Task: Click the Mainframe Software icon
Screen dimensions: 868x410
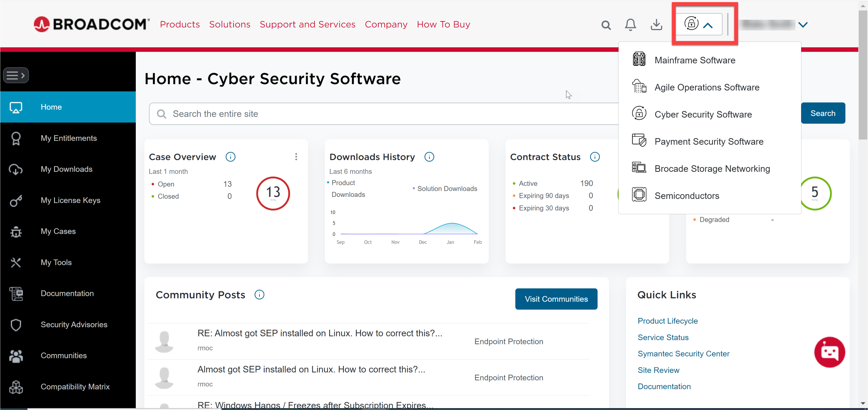Action: pyautogui.click(x=639, y=59)
